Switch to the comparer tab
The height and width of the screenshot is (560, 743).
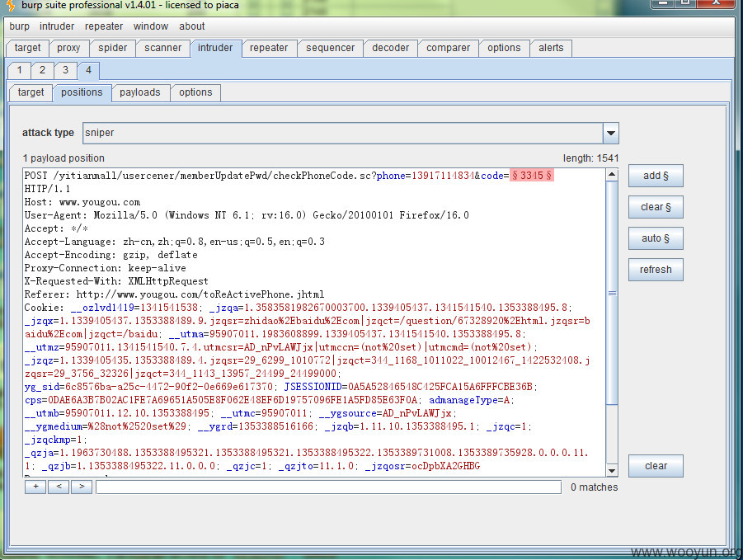click(x=449, y=48)
